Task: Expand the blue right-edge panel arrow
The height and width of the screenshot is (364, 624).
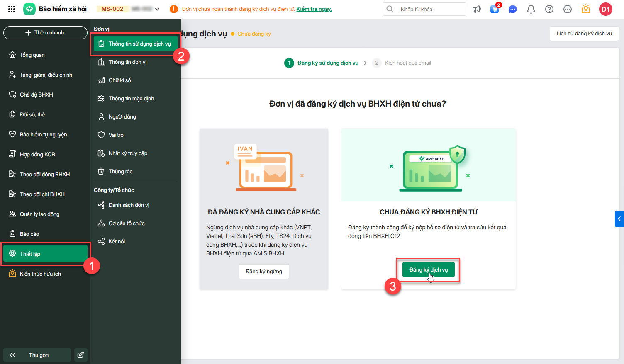Action: 619,219
